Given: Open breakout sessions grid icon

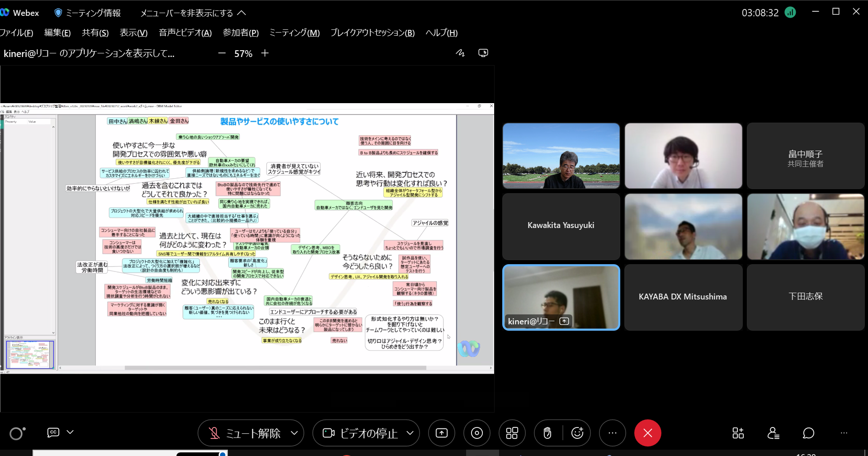Looking at the screenshot, I should coord(512,433).
